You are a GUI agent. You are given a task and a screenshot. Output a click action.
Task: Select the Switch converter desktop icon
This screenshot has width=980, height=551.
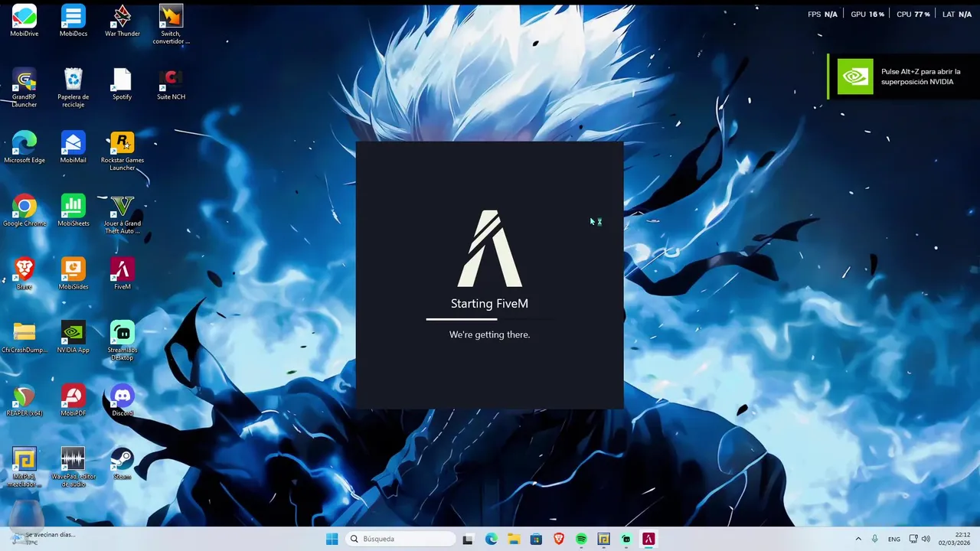(171, 24)
